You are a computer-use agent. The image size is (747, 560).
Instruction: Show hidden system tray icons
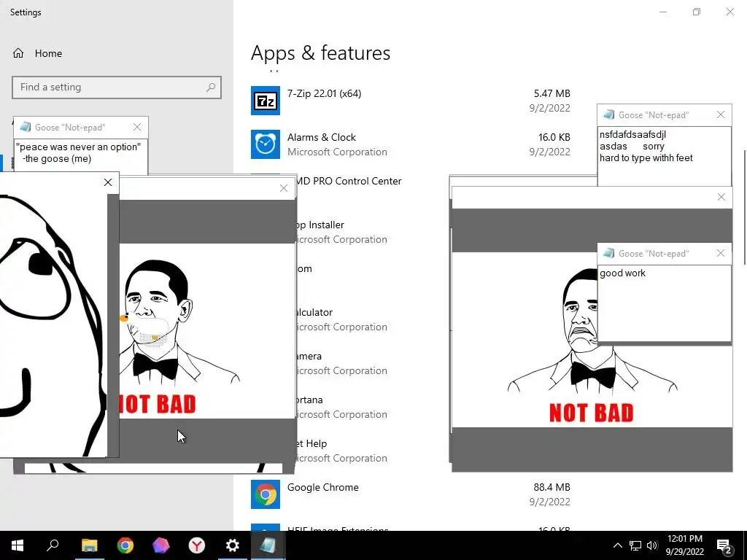click(617, 545)
